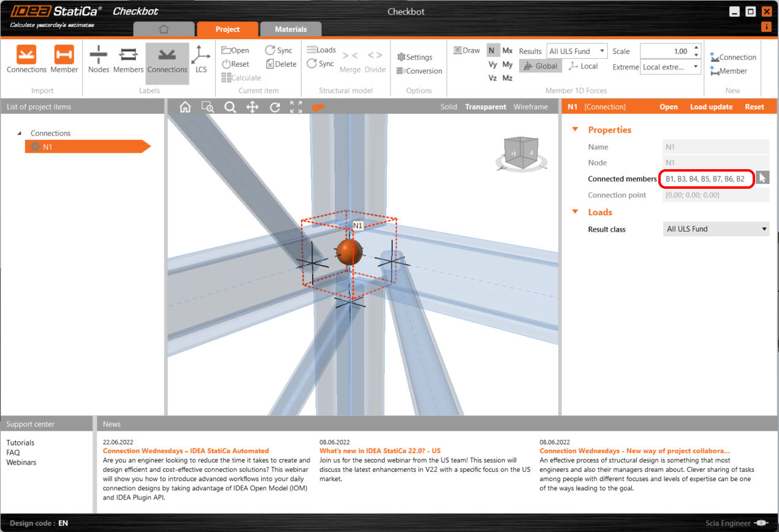Collapse the Properties section
The width and height of the screenshot is (779, 532).
[575, 130]
